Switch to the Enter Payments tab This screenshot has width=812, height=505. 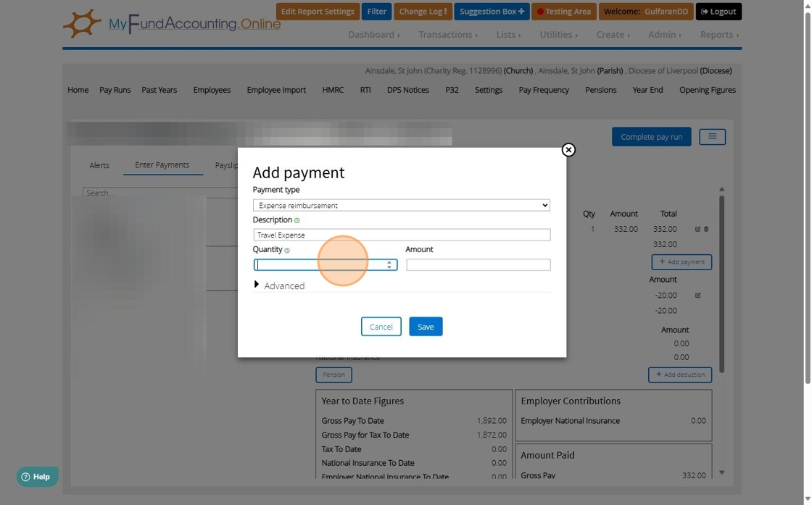[x=162, y=164]
